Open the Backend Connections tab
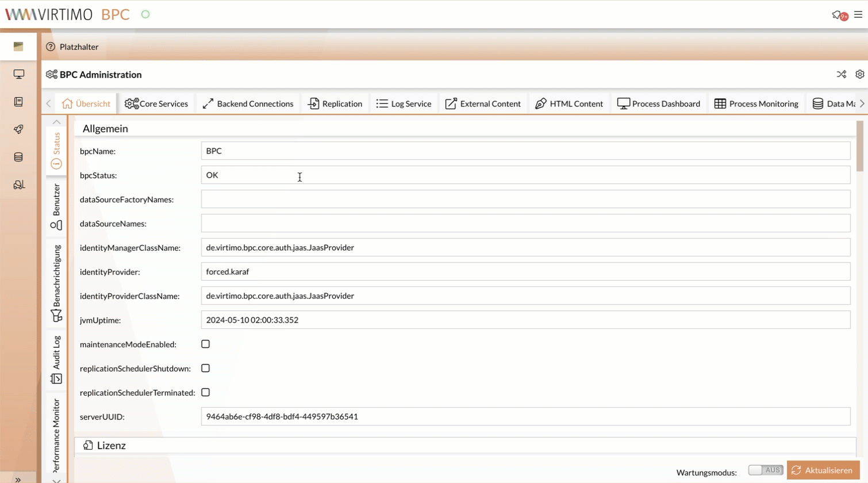 click(248, 103)
